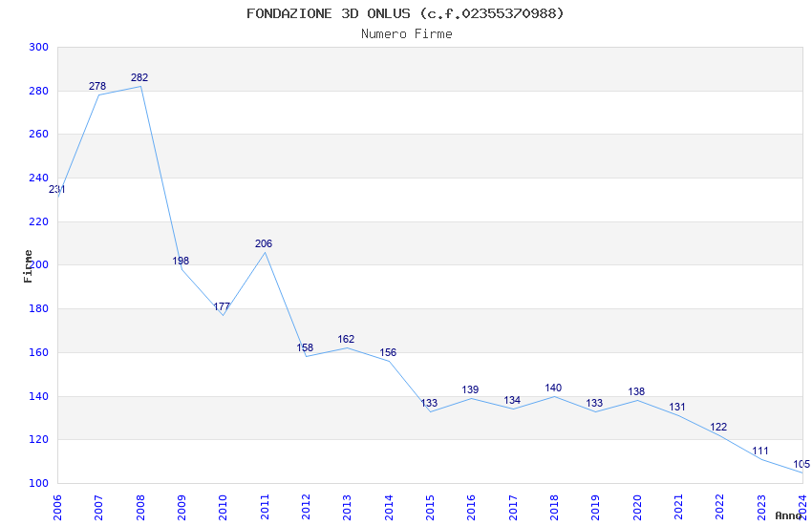
Task: Click the 2018 data label 140
Action: tap(553, 388)
